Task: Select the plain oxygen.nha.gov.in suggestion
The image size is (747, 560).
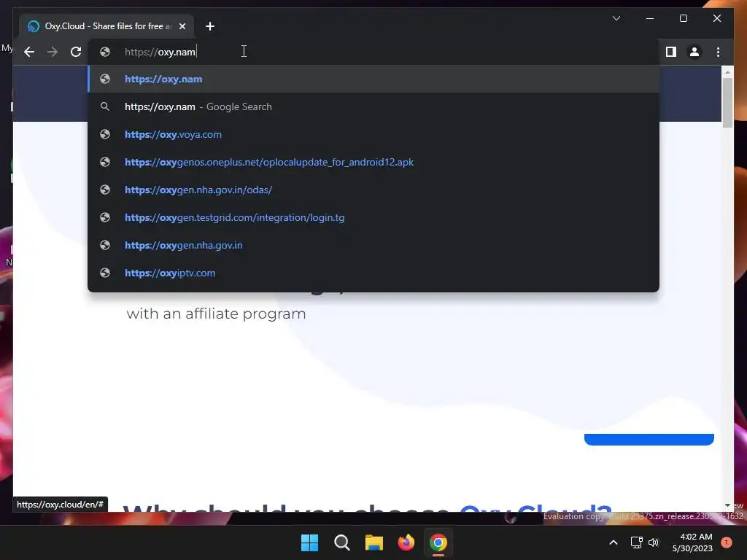Action: (373, 245)
